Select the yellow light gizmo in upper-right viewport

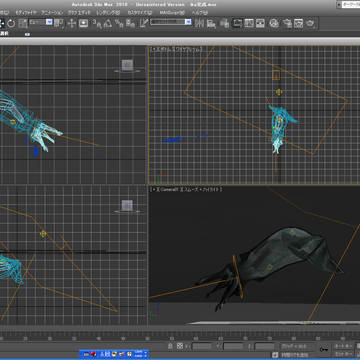coord(279,92)
